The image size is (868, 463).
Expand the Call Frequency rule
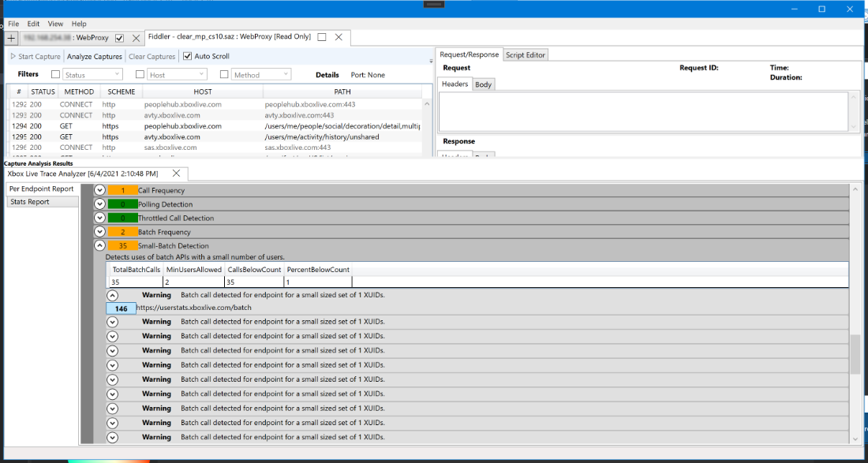click(99, 190)
